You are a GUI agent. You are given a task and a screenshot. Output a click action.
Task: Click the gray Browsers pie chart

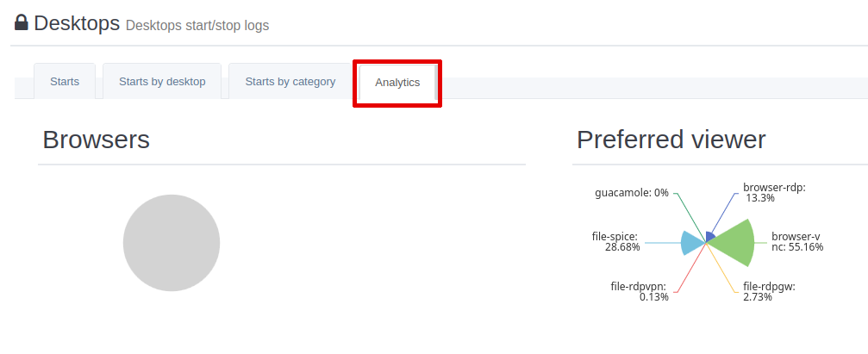[x=172, y=243]
